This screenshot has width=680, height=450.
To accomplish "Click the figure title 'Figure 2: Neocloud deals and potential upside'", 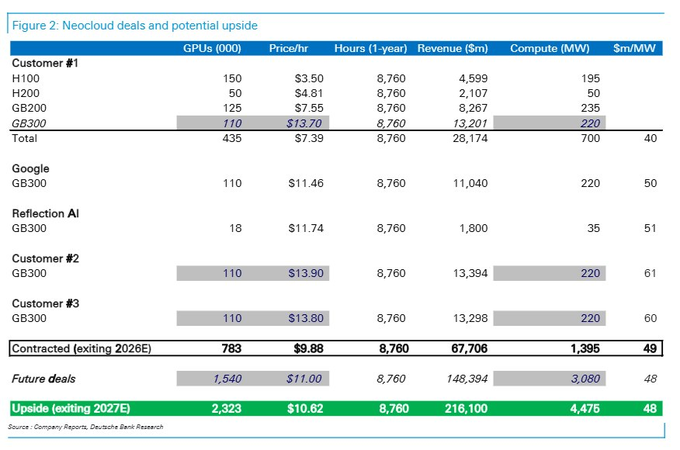I will pyautogui.click(x=134, y=26).
